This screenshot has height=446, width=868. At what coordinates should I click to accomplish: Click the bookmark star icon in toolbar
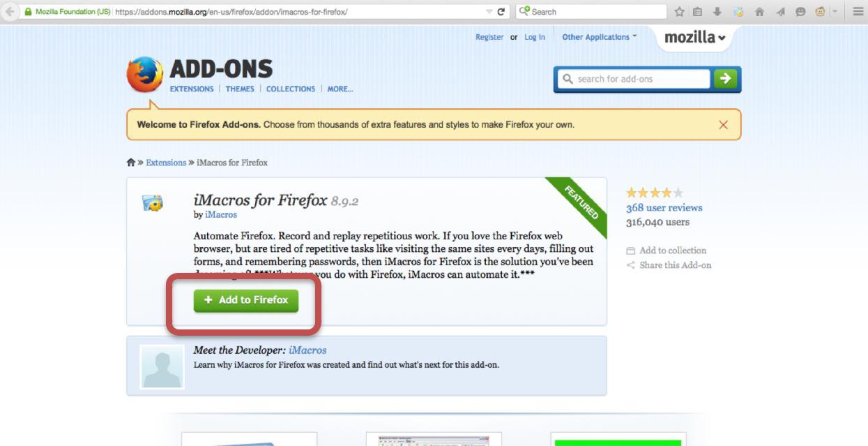click(679, 12)
